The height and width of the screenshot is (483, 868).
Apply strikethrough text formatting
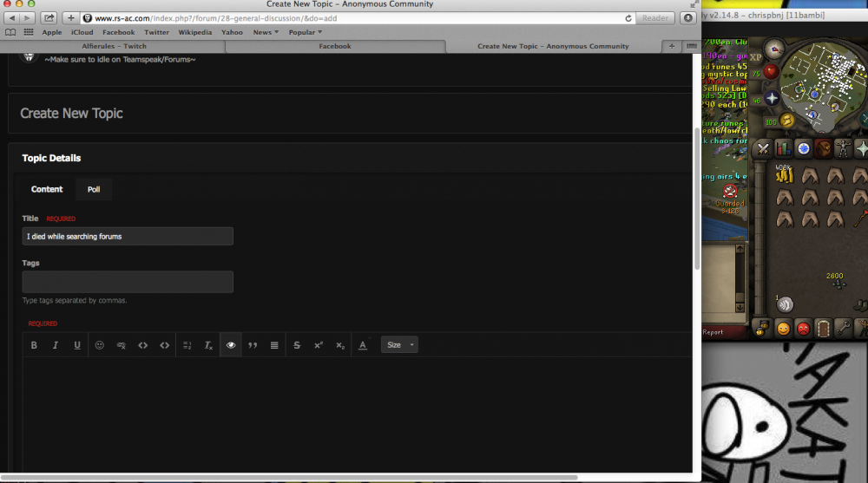tap(297, 345)
